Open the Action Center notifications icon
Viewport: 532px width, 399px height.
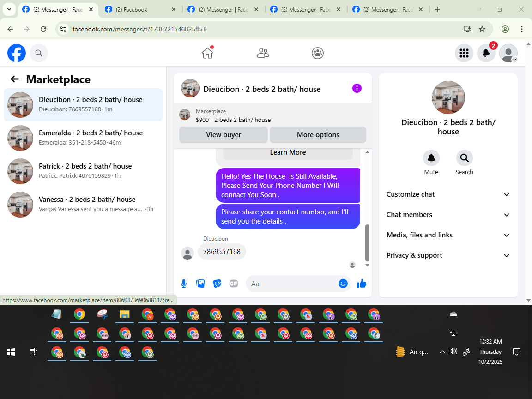[x=517, y=352]
